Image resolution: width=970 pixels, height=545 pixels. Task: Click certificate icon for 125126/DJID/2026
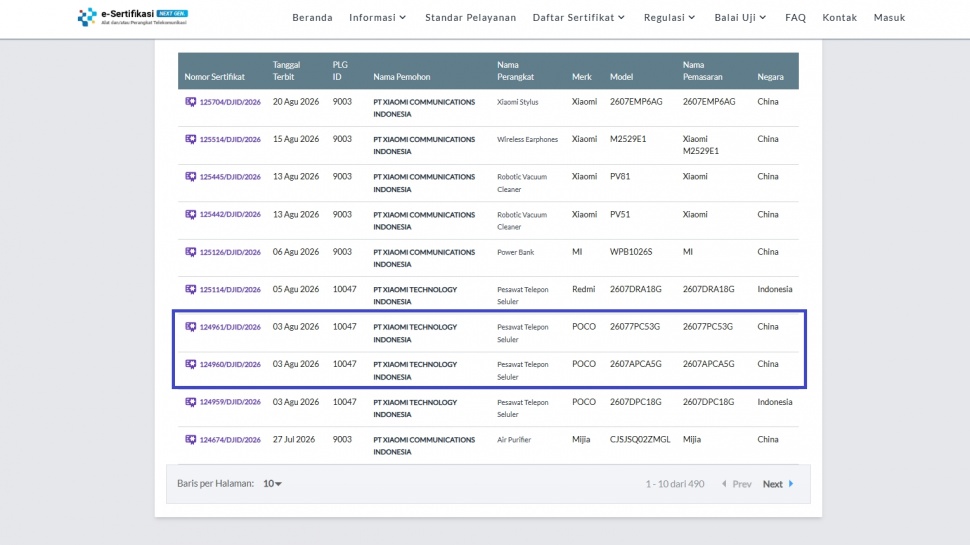click(x=191, y=252)
